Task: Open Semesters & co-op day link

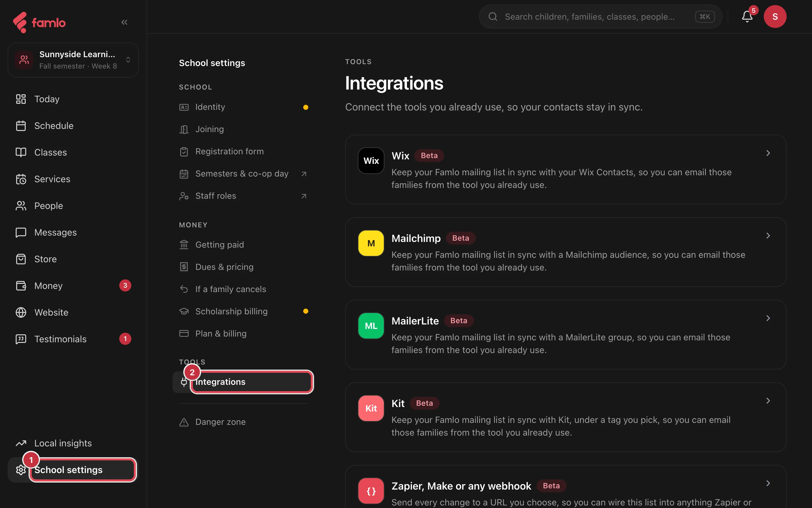Action: 244,174
